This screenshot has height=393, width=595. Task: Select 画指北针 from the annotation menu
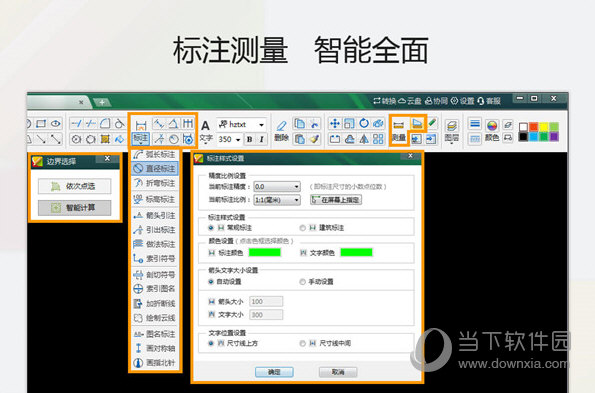pos(155,363)
